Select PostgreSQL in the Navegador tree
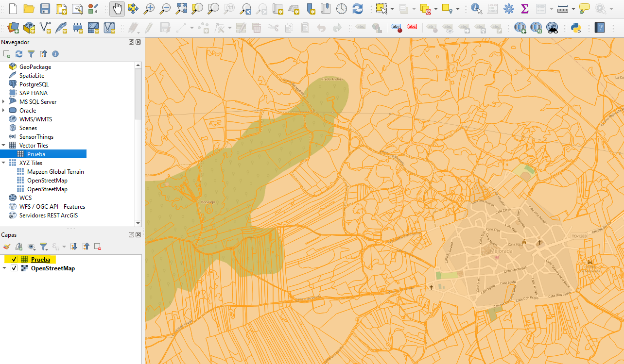Image resolution: width=624 pixels, height=364 pixels. tap(34, 84)
